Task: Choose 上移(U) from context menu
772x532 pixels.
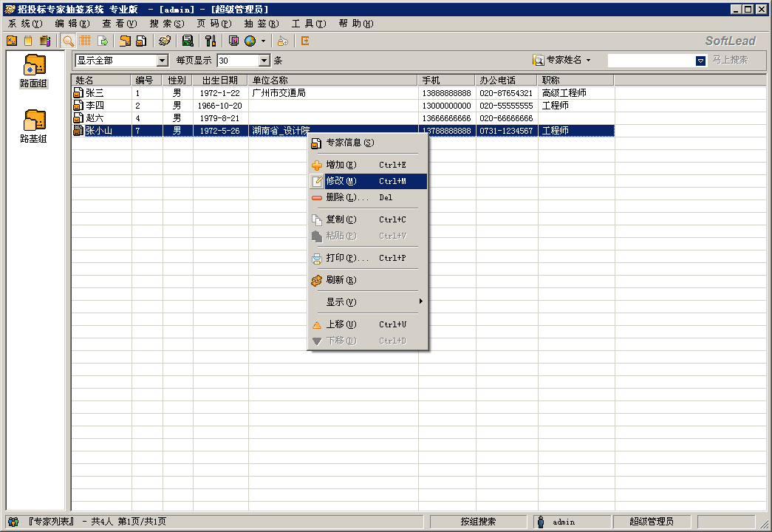Action: click(x=368, y=324)
